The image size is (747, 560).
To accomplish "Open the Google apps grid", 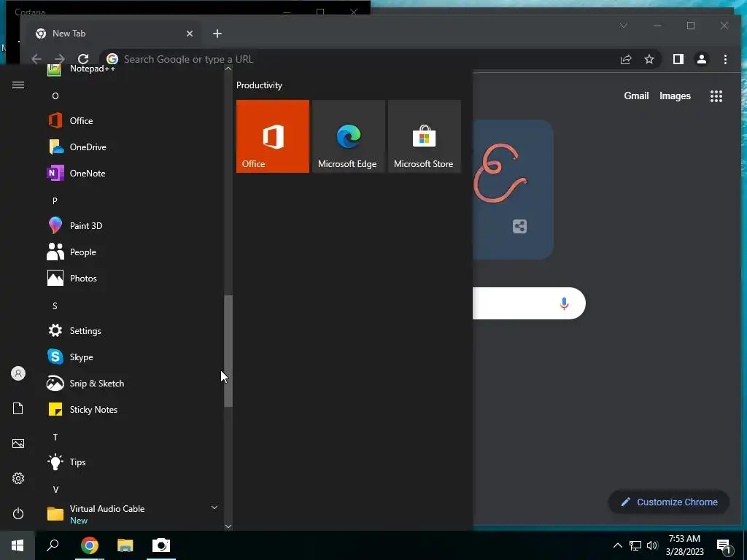I will (x=716, y=96).
